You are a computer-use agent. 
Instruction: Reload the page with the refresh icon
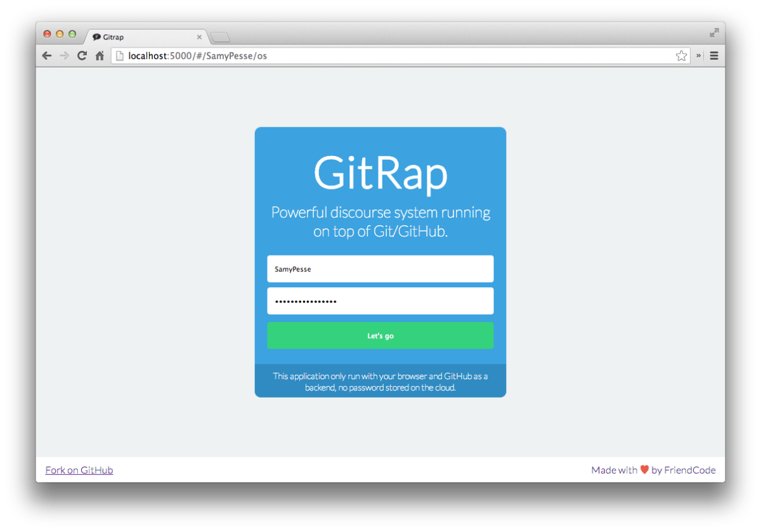click(x=82, y=56)
